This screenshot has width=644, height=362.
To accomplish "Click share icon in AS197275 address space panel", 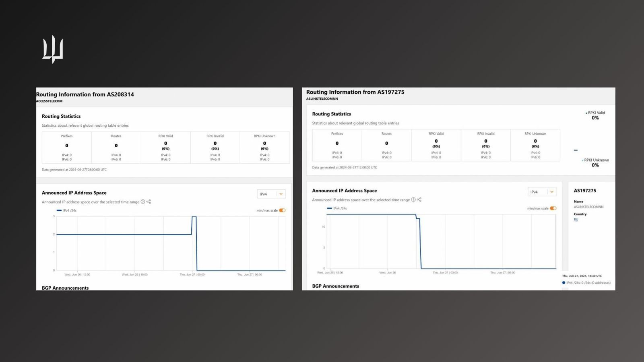I will tap(419, 200).
